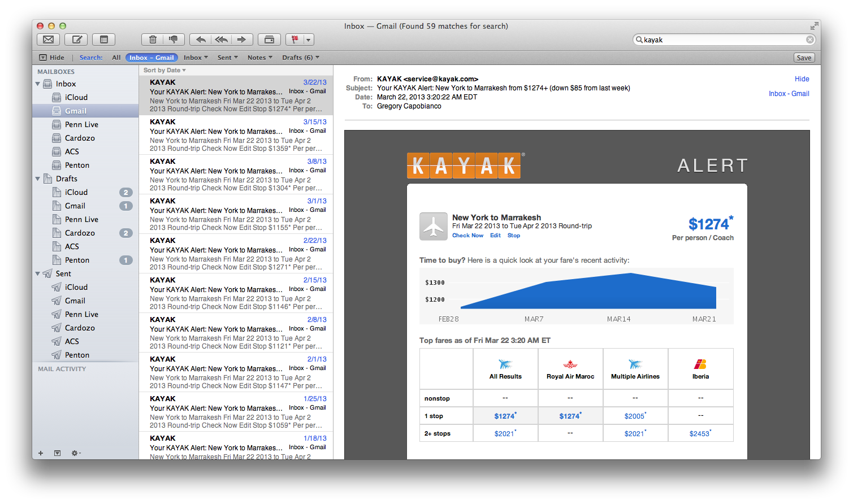Hide the mailbox list sidebar
Viewport: 853px width, 504px height.
tap(51, 58)
